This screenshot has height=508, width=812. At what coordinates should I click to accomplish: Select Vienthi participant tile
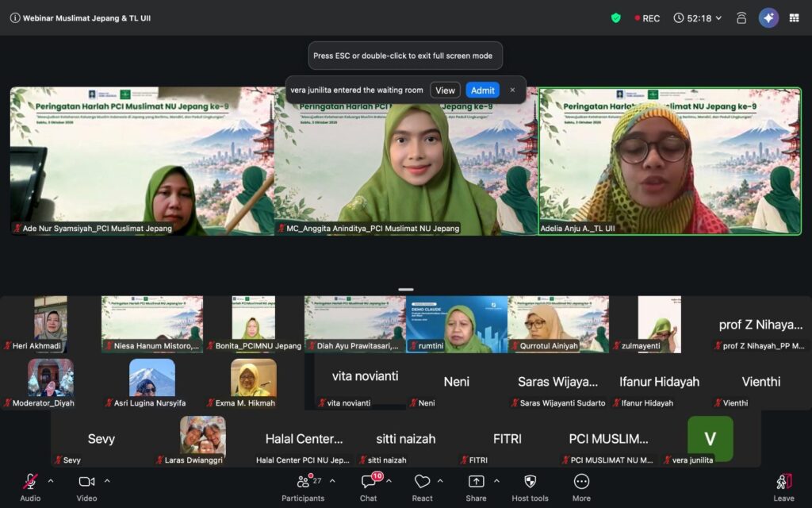[760, 382]
